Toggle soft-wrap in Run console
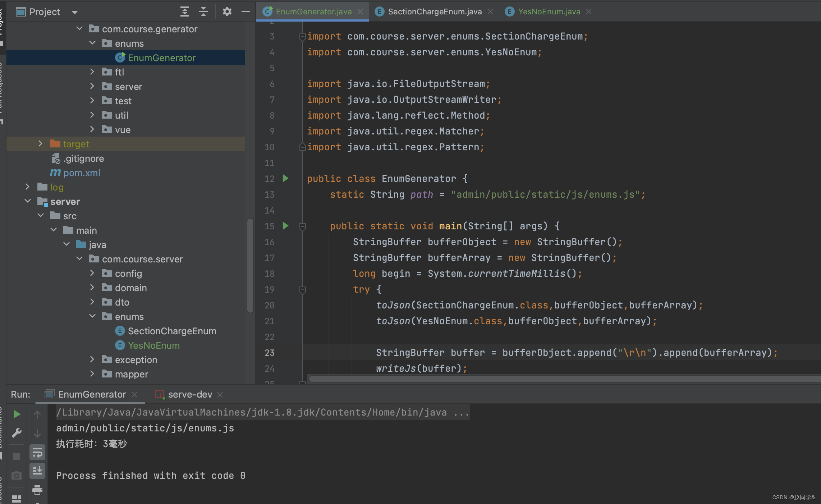Viewport: 821px width, 504px height. tap(37, 453)
